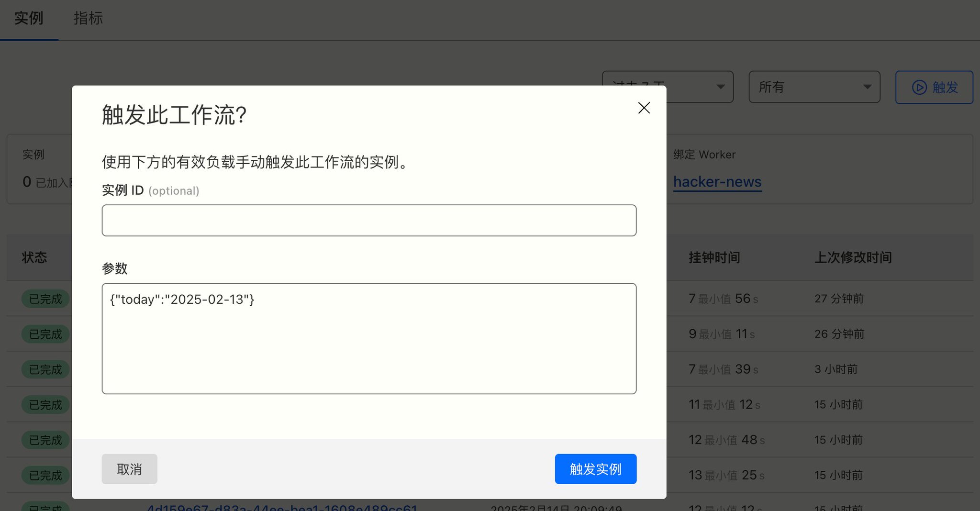Select 已完成 badge in 13 最小值 25 s row

point(45,476)
